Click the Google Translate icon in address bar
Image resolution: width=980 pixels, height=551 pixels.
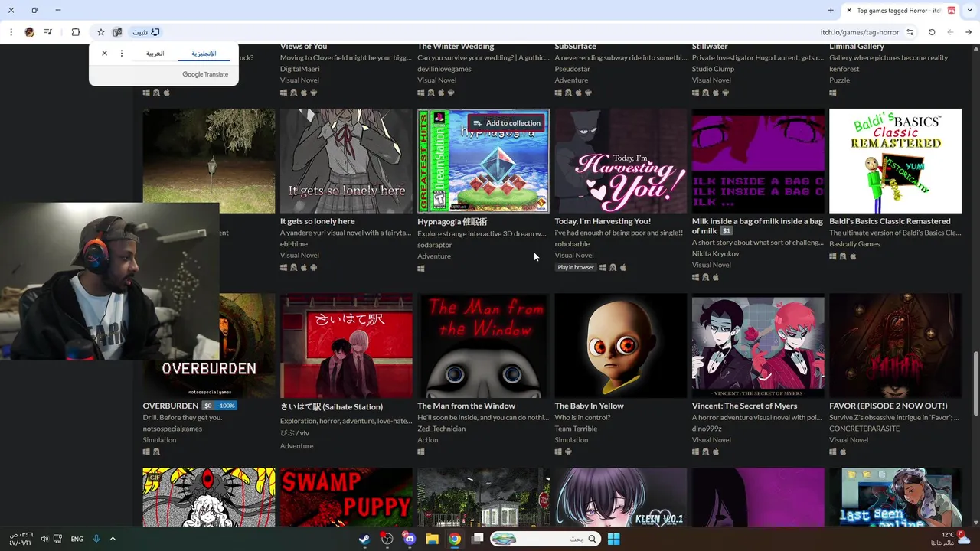click(117, 32)
